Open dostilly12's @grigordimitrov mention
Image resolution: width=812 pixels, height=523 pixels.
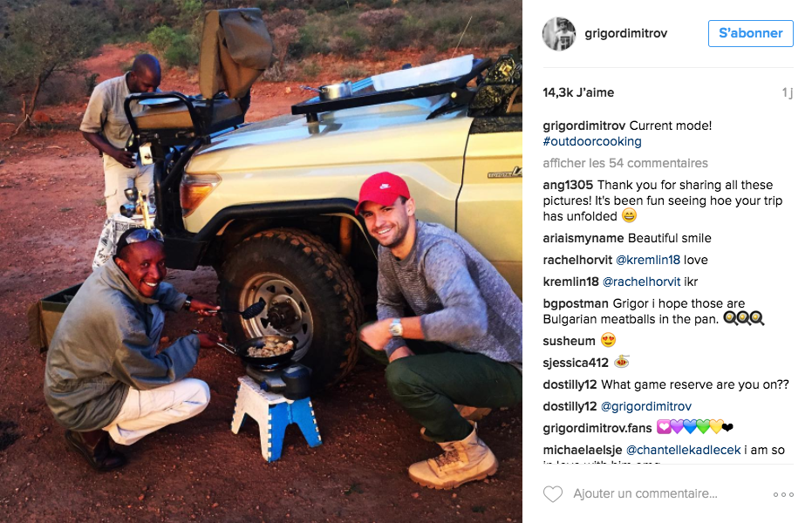pos(645,406)
